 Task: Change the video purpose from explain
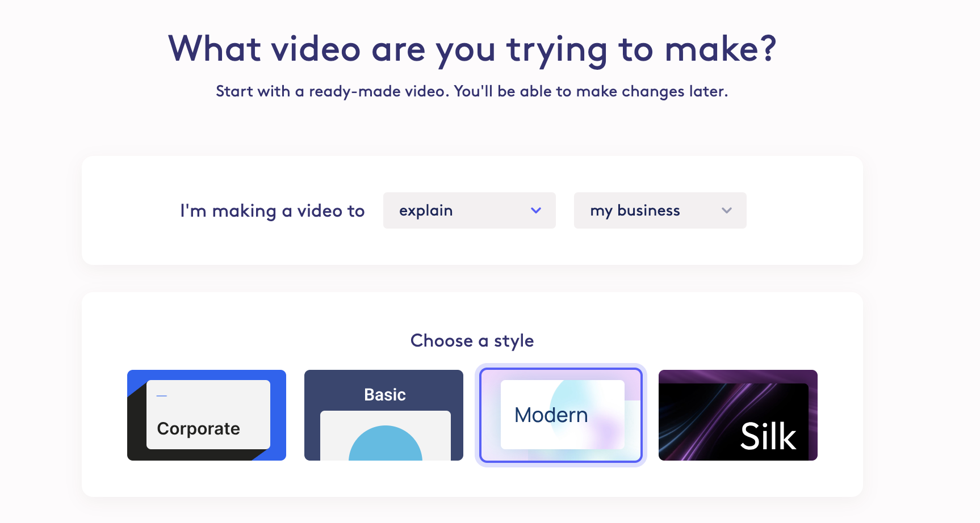[x=470, y=210]
